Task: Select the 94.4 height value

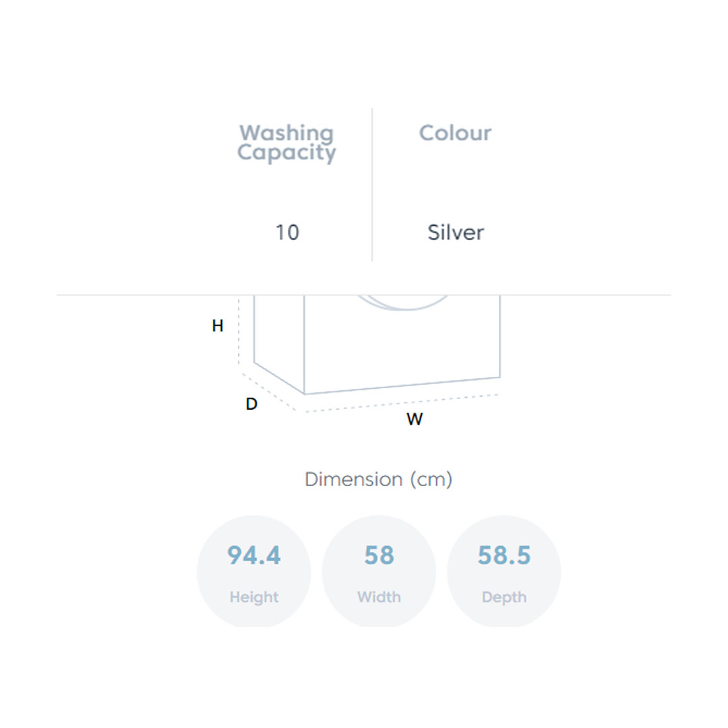Action: (253, 555)
